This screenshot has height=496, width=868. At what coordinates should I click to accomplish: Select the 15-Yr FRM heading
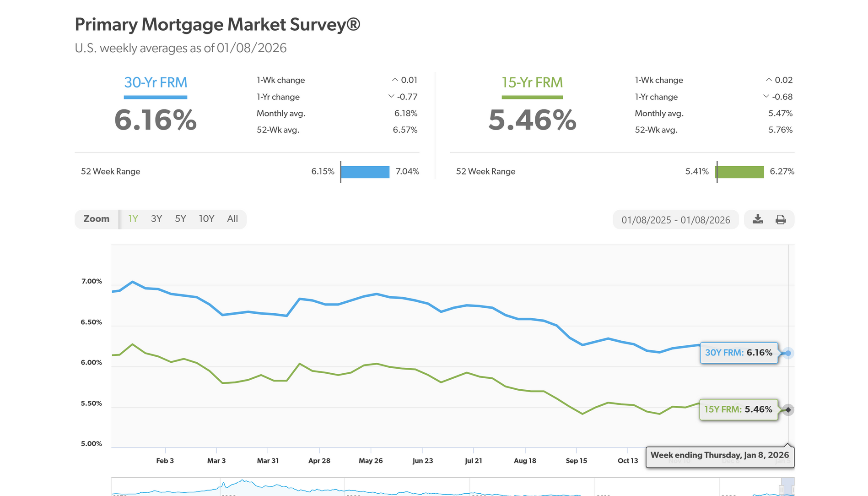coord(532,82)
